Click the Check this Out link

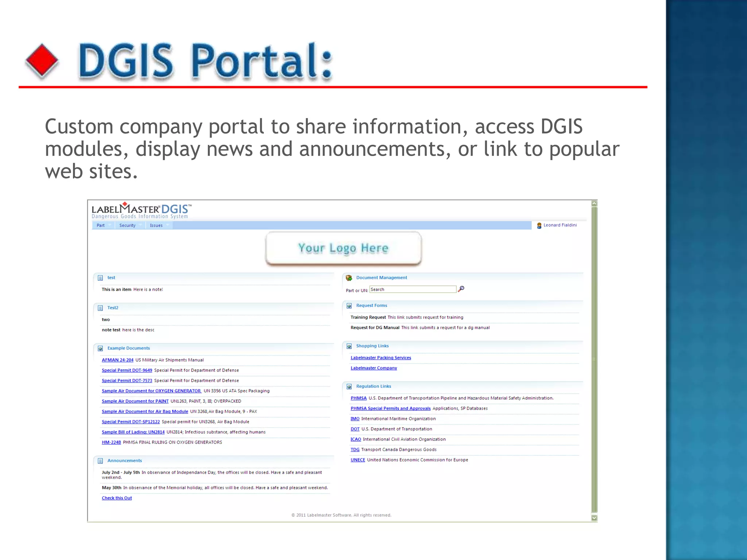[x=117, y=498]
